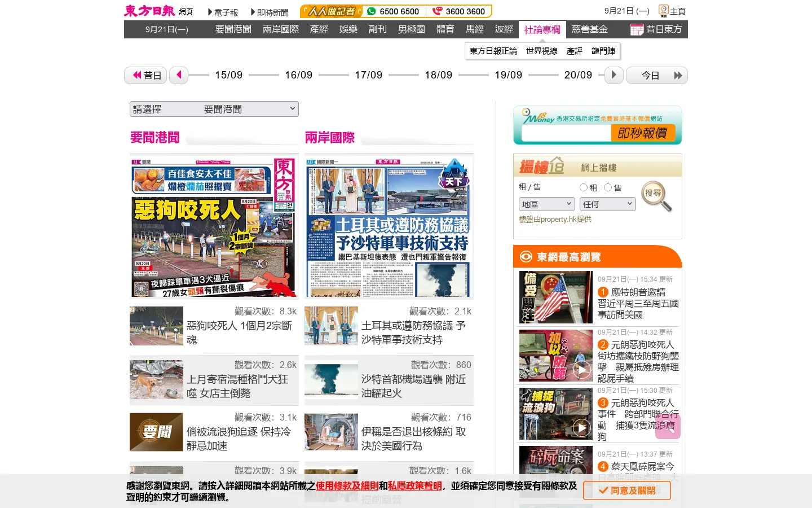This screenshot has height=508, width=812.
Task: Click the 即秒報價 button
Action: (642, 133)
